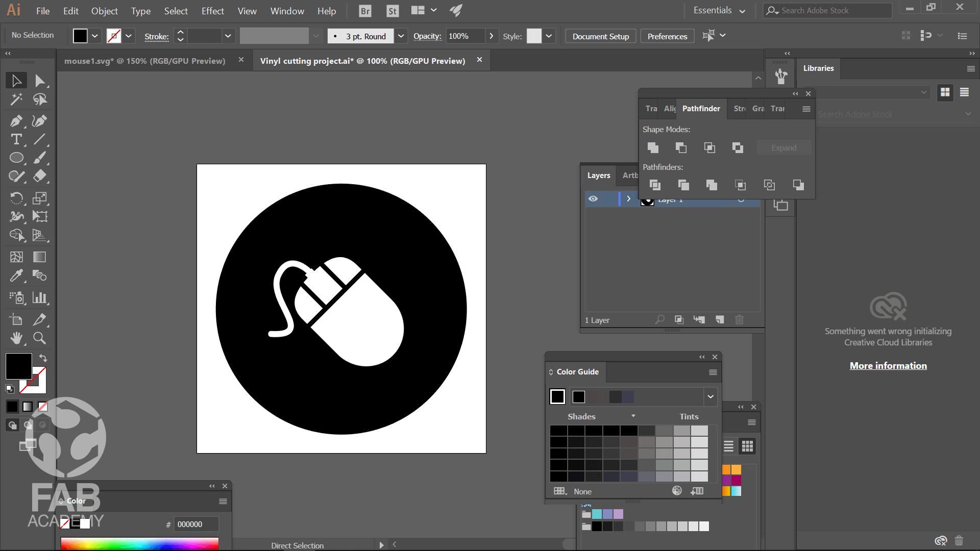Image resolution: width=980 pixels, height=551 pixels.
Task: Select the Eraser tool
Action: click(x=40, y=176)
